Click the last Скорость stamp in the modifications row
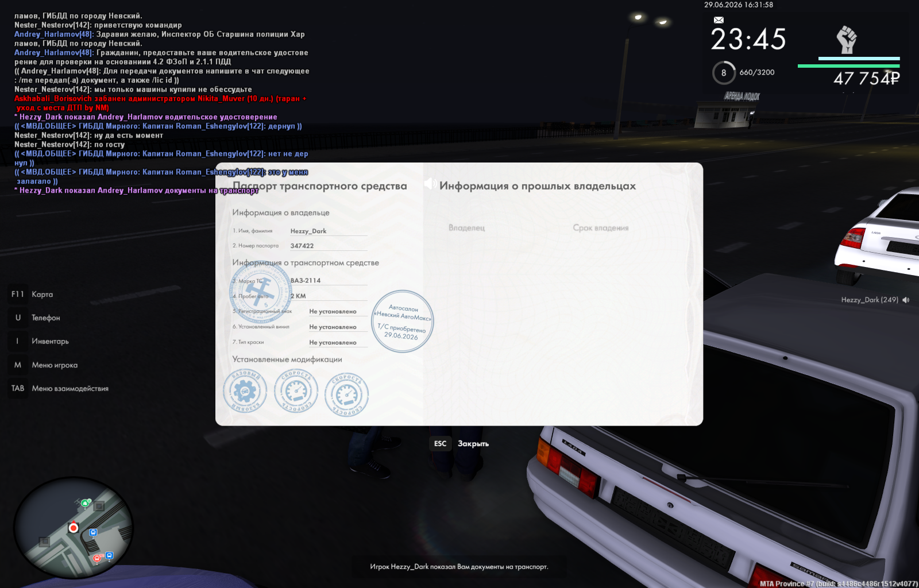The image size is (919, 588). 346,394
